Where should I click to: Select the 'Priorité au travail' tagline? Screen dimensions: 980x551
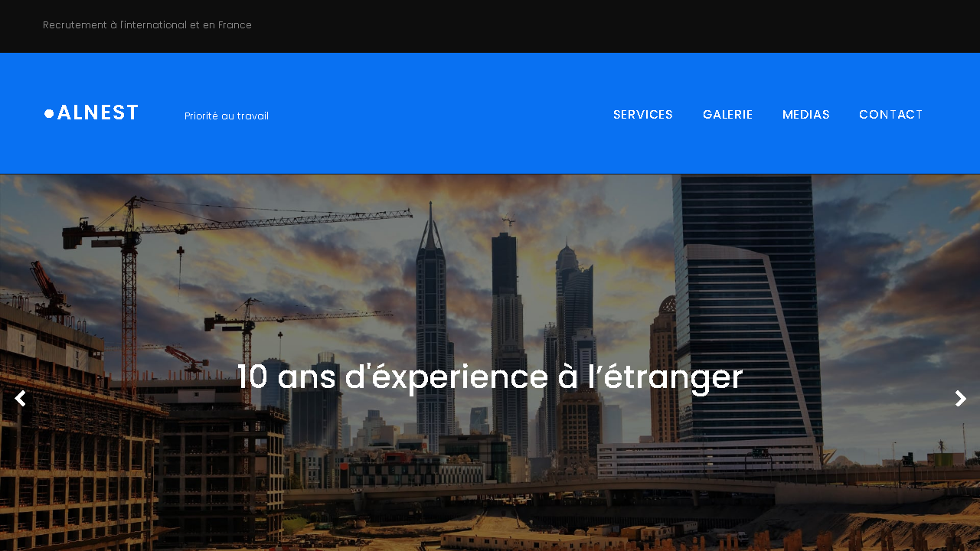[227, 116]
